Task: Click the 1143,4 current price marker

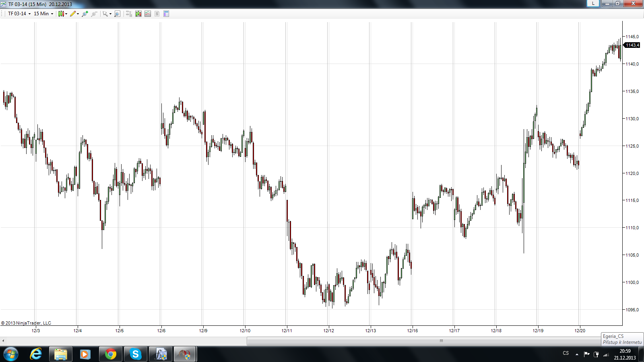Action: point(632,45)
